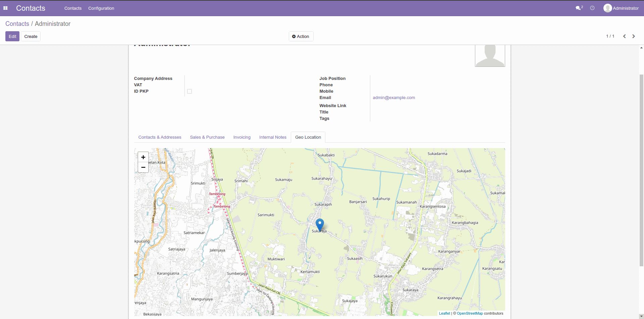
Task: Open the Administrator user menu
Action: coord(621,8)
